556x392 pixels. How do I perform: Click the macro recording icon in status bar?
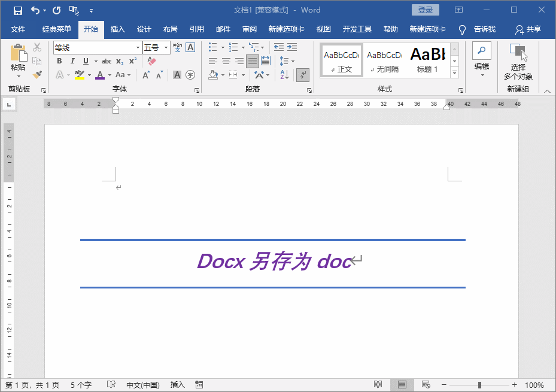click(x=199, y=385)
